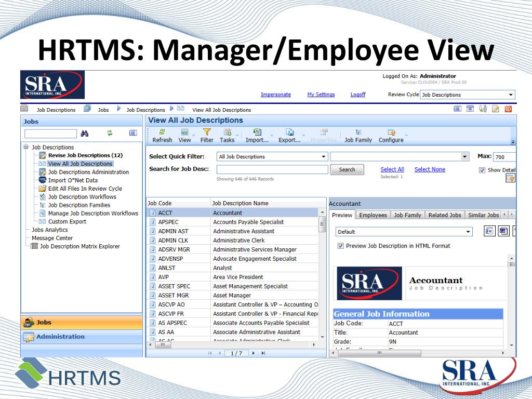Open Message Center in the tree

(52, 238)
